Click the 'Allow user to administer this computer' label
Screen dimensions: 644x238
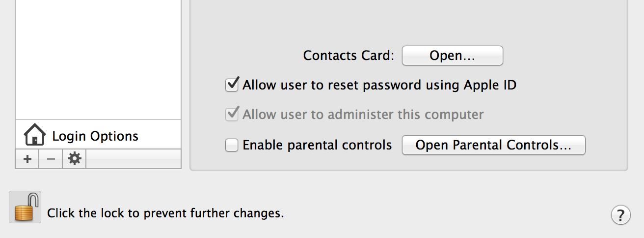coord(363,115)
